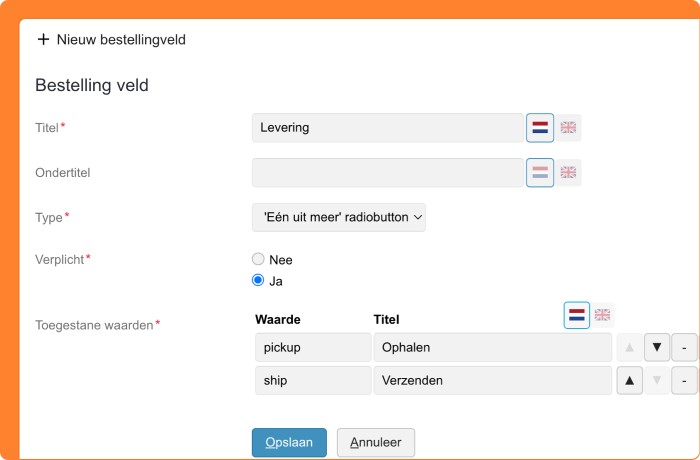The width and height of the screenshot is (700, 460).
Task: Switch allowed values to Dutch flag
Action: coord(577,316)
